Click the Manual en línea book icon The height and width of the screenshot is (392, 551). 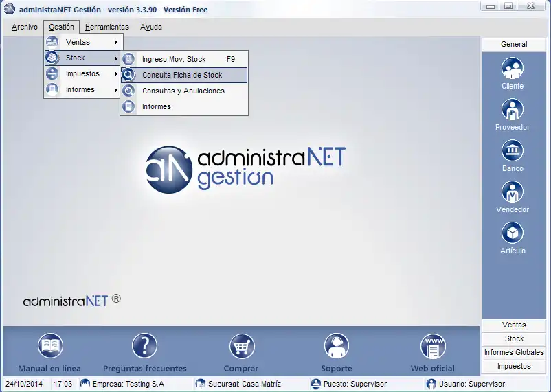coord(50,345)
